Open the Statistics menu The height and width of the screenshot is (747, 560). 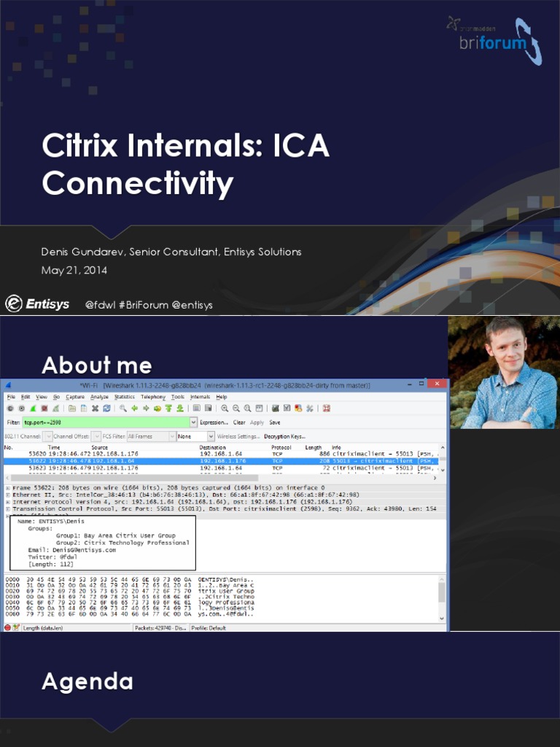[125, 397]
